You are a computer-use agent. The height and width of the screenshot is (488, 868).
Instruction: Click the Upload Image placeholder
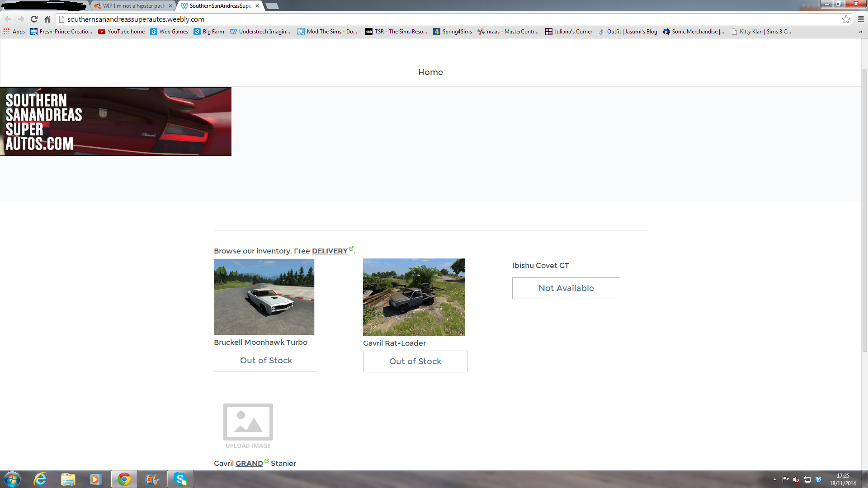[248, 426]
